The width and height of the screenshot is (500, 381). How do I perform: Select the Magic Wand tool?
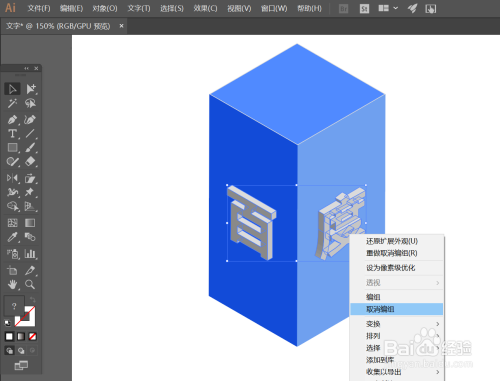point(12,104)
